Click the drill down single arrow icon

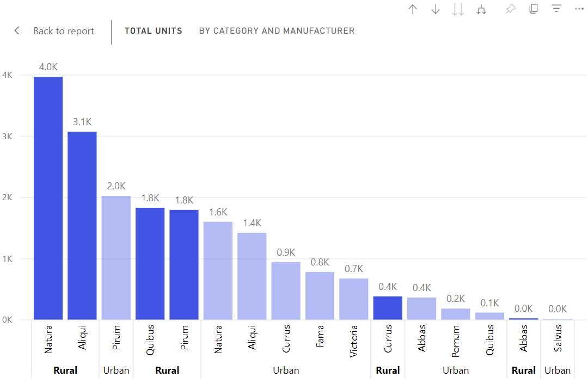436,9
